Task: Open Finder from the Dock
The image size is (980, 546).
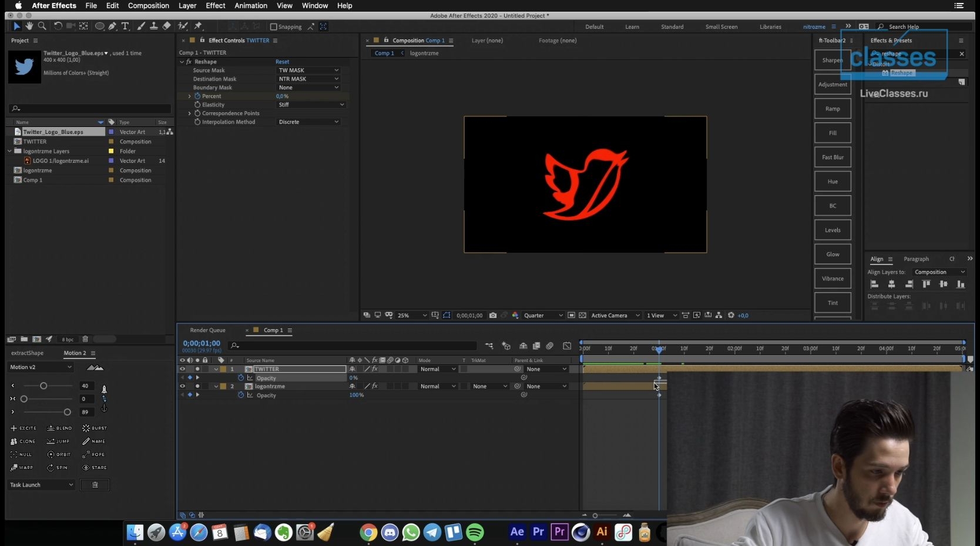Action: click(x=135, y=532)
